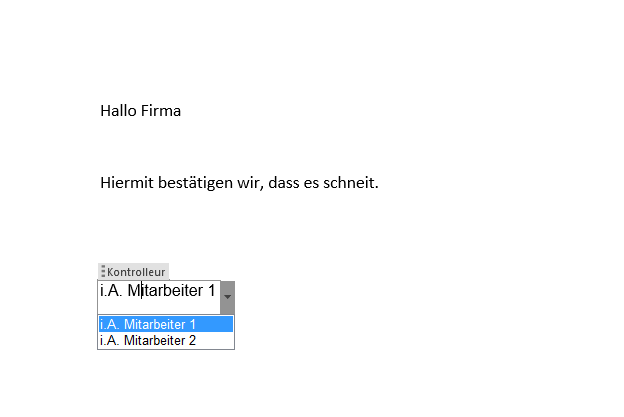Viewport: 624px width, 417px height.
Task: Click the Kontrolleur control's dotted drag handle
Action: coord(103,271)
